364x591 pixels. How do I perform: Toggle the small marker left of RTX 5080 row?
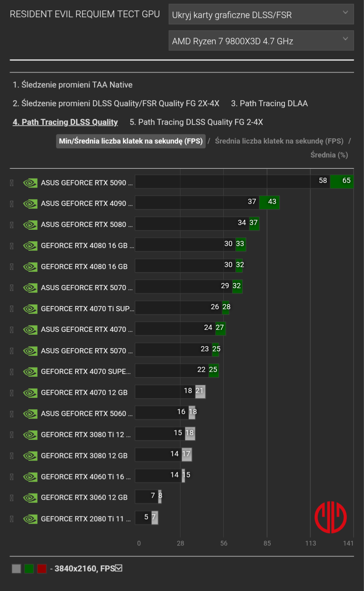click(x=12, y=225)
